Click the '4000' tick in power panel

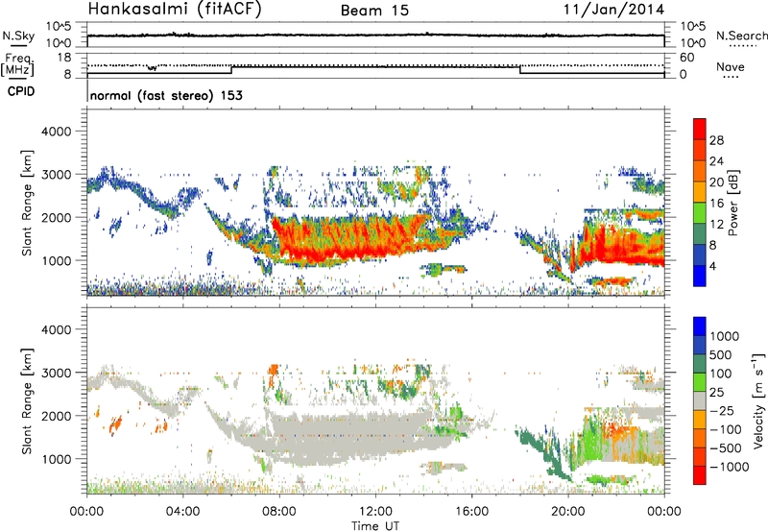tap(56, 132)
